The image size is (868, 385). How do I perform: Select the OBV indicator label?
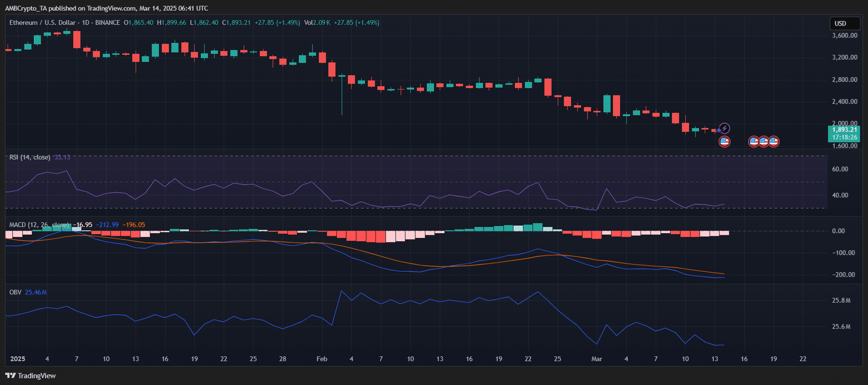pos(15,292)
